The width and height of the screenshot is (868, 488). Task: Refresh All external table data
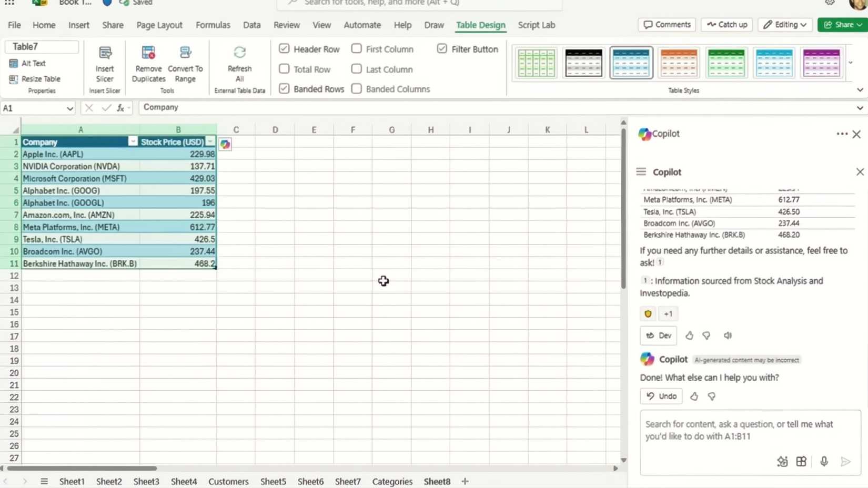point(239,63)
